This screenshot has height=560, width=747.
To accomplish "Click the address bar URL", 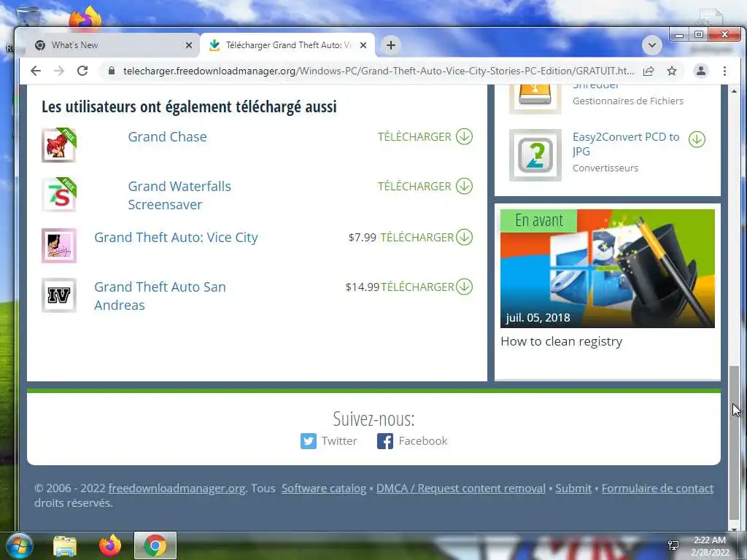I will 379,71.
